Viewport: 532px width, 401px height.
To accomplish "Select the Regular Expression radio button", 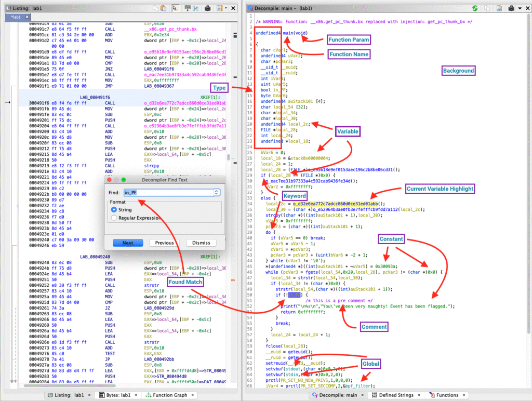I will pos(114,218).
